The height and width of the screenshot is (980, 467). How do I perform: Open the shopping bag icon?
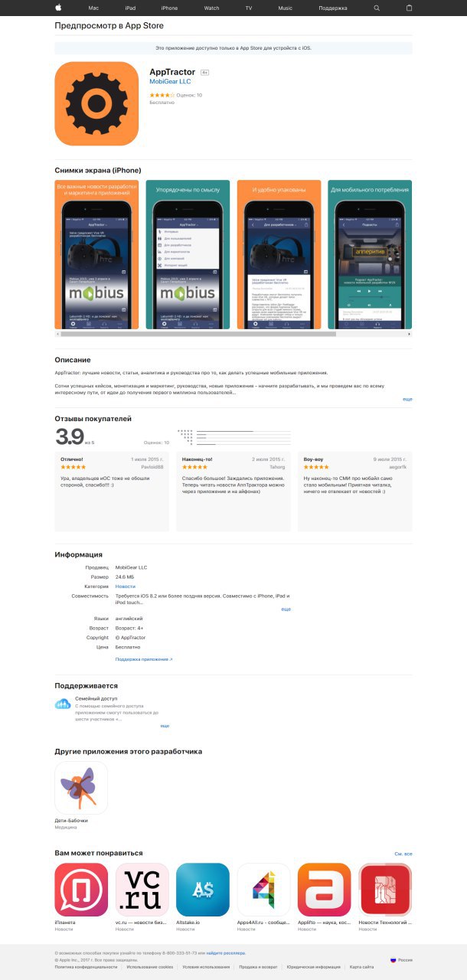point(409,8)
